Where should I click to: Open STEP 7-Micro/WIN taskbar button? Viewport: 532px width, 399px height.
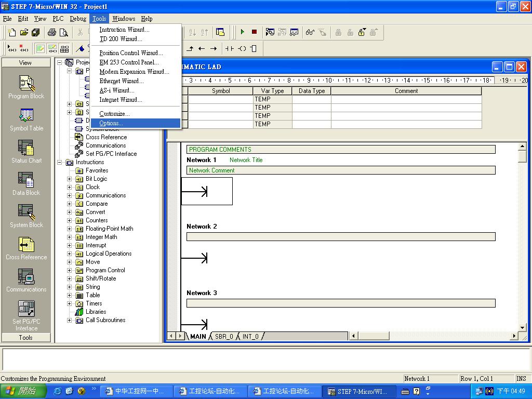pos(358,392)
